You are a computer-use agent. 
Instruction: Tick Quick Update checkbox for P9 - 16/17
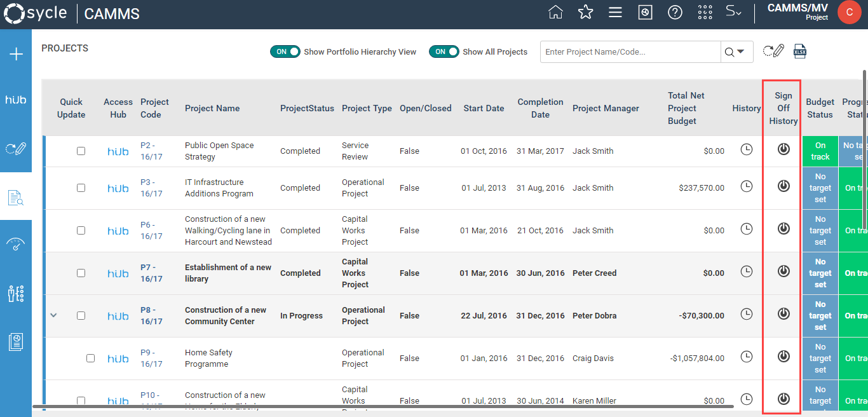(x=90, y=358)
